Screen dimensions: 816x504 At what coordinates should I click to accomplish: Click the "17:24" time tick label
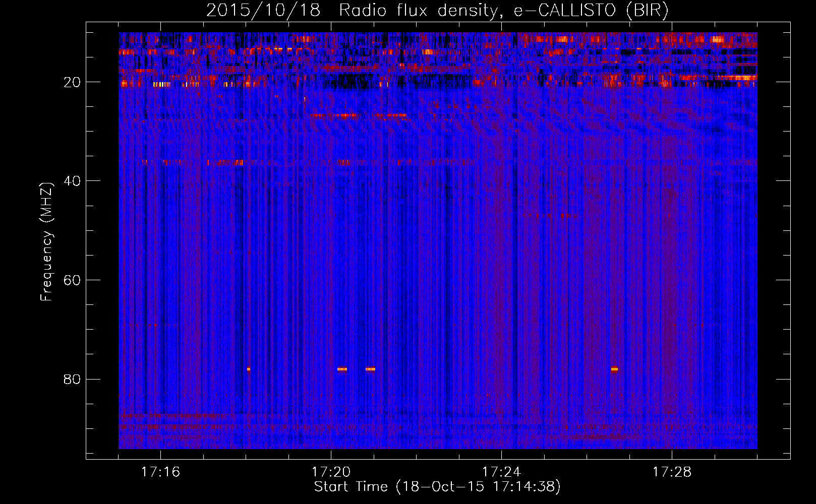click(x=501, y=472)
